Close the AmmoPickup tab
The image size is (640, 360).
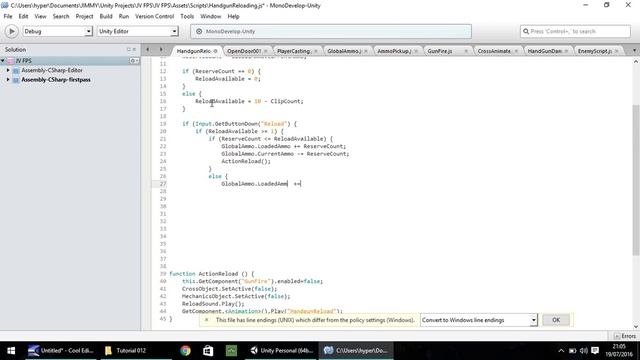(x=416, y=51)
